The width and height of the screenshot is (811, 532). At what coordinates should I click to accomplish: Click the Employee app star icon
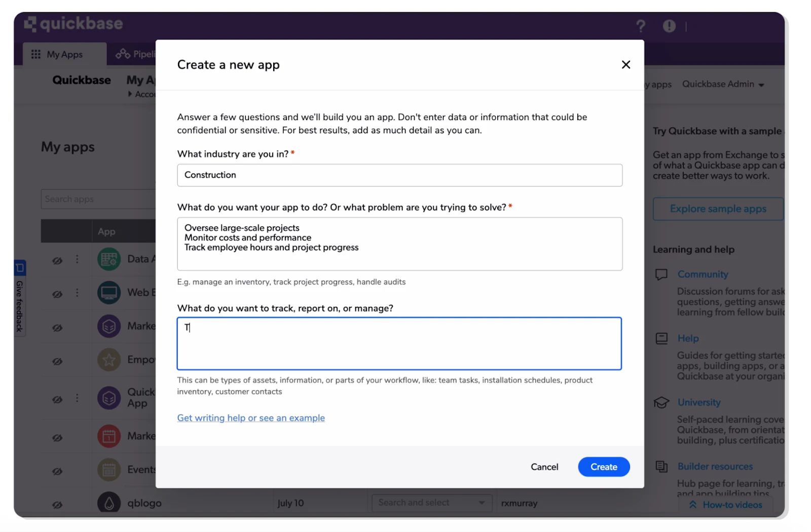[109, 360]
